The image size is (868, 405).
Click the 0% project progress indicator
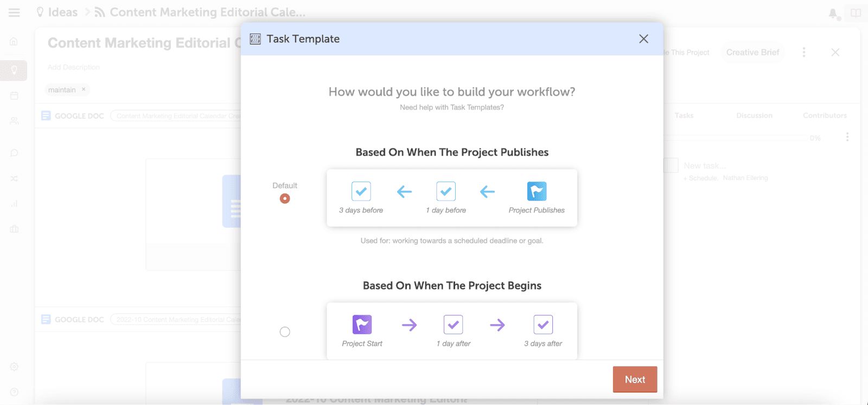pyautogui.click(x=814, y=138)
